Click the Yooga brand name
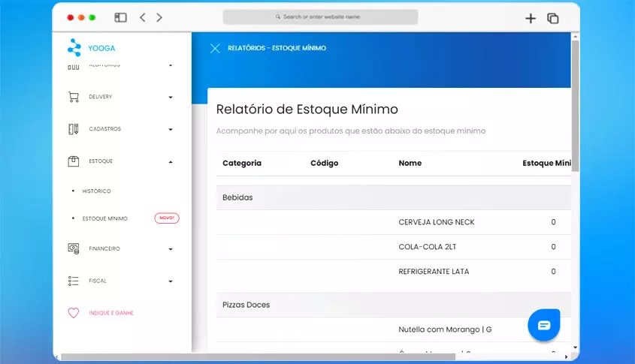This screenshot has height=364, width=635. [101, 48]
